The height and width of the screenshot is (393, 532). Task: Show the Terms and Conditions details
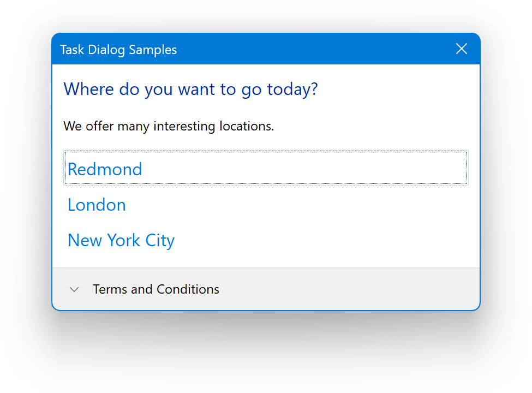75,289
